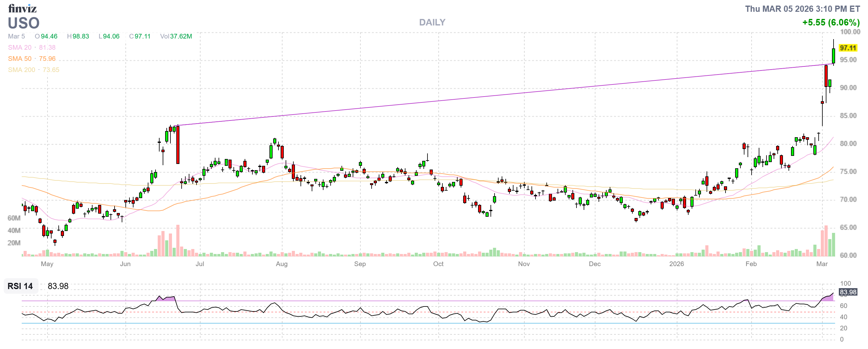This screenshot has width=868, height=349.
Task: Click the USO ticker symbol
Action: 24,23
